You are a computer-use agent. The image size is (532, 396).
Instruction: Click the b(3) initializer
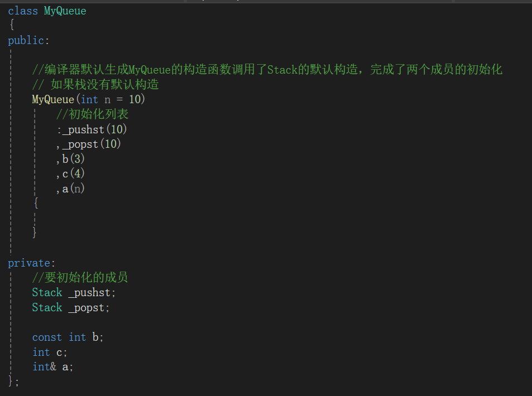click(73, 159)
